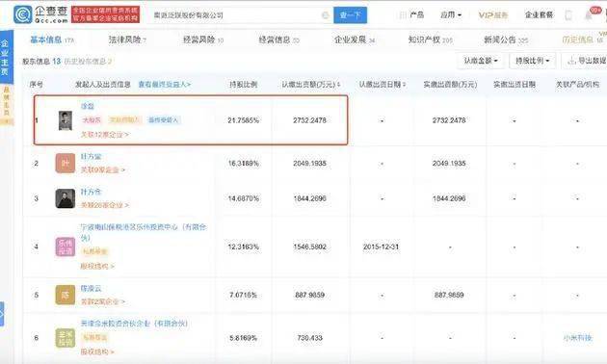The height and width of the screenshot is (364, 607).
Task: Open photo avatar of shareholder row 3
Action: click(66, 198)
